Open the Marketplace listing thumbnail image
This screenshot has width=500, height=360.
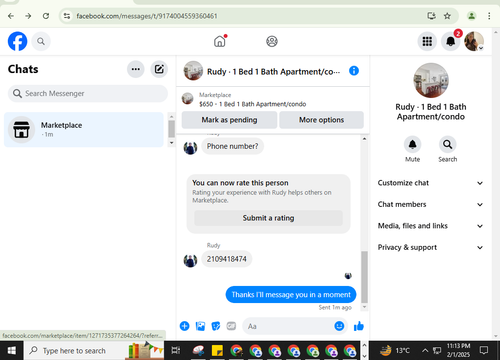(187, 99)
